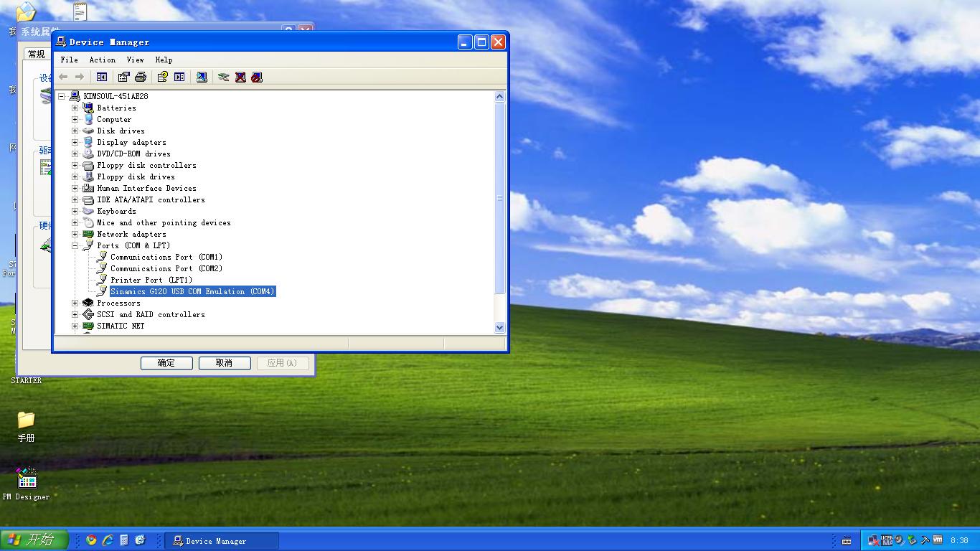Click the network disconnected tray icon
980x551 pixels.
tap(874, 540)
